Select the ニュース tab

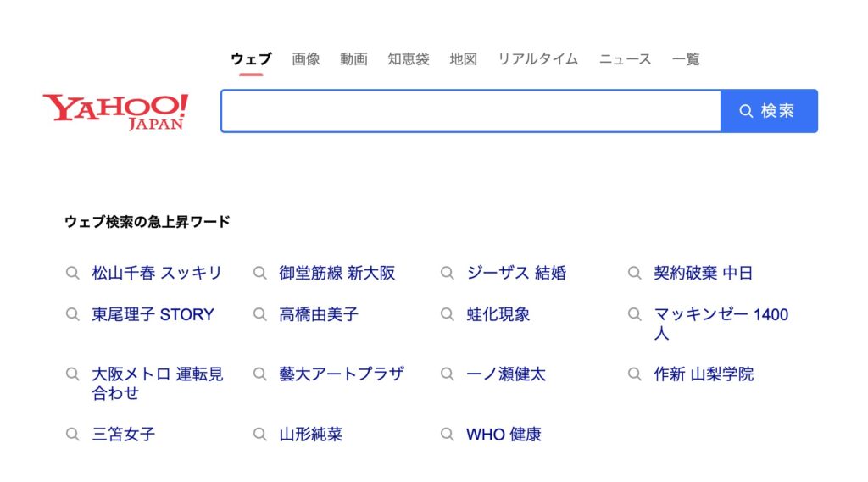tap(625, 58)
